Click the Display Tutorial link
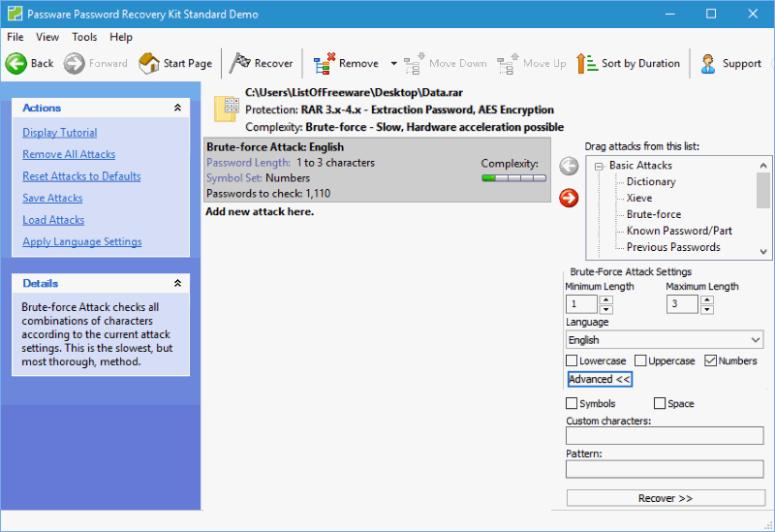 (60, 133)
